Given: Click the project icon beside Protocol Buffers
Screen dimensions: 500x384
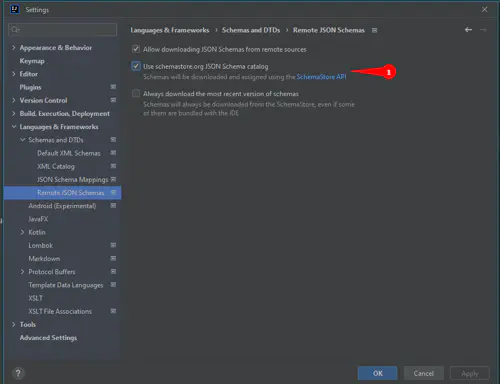Looking at the screenshot, I should point(113,272).
